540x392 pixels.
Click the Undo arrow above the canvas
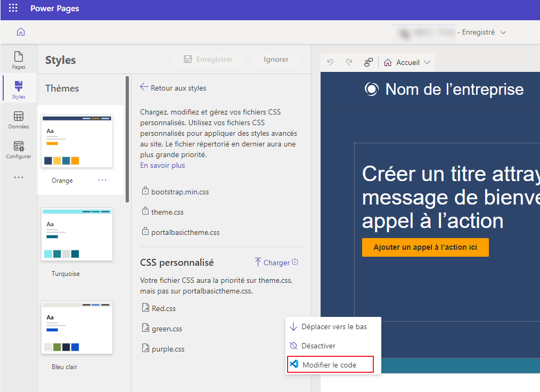coord(330,62)
